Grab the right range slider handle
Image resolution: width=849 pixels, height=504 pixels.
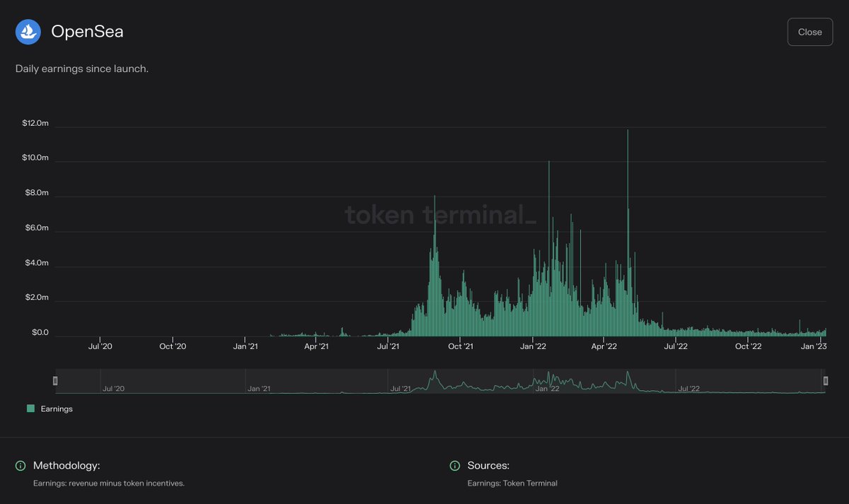click(825, 381)
